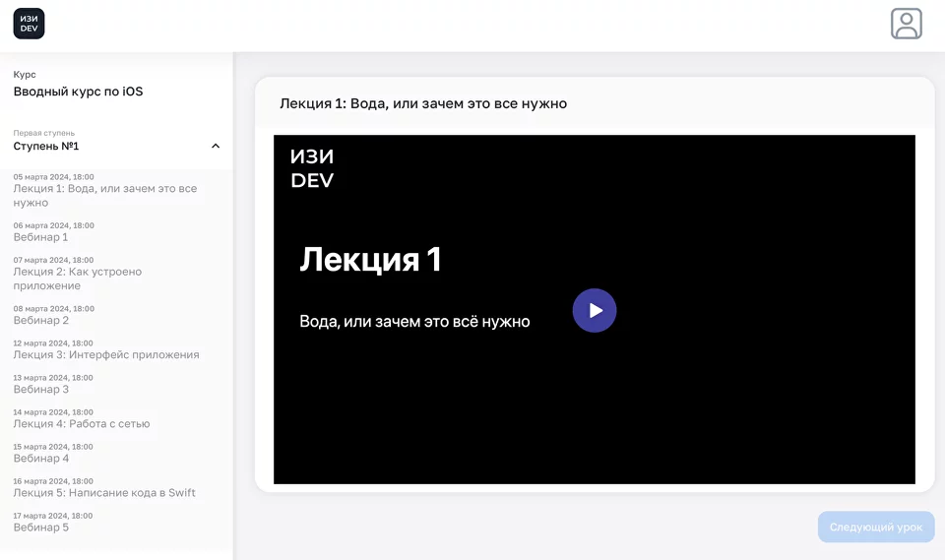Image resolution: width=945 pixels, height=560 pixels.
Task: Open Лекция 2: Как устроено приложение
Action: point(78,279)
